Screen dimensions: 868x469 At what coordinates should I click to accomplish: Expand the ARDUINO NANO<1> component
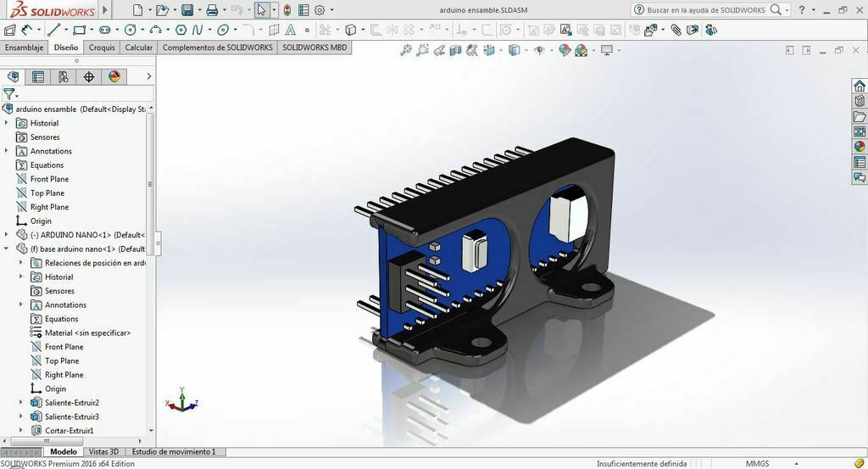pyautogui.click(x=7, y=235)
